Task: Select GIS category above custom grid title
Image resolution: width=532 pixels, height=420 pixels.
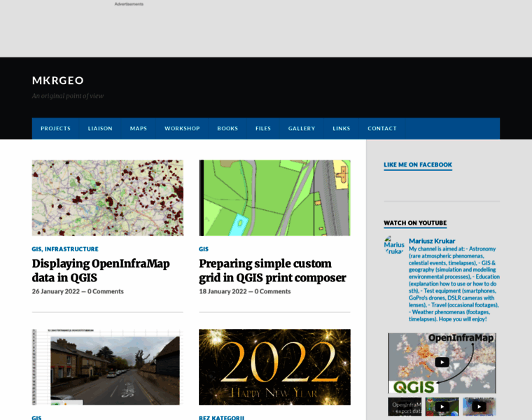Action: pyautogui.click(x=204, y=249)
